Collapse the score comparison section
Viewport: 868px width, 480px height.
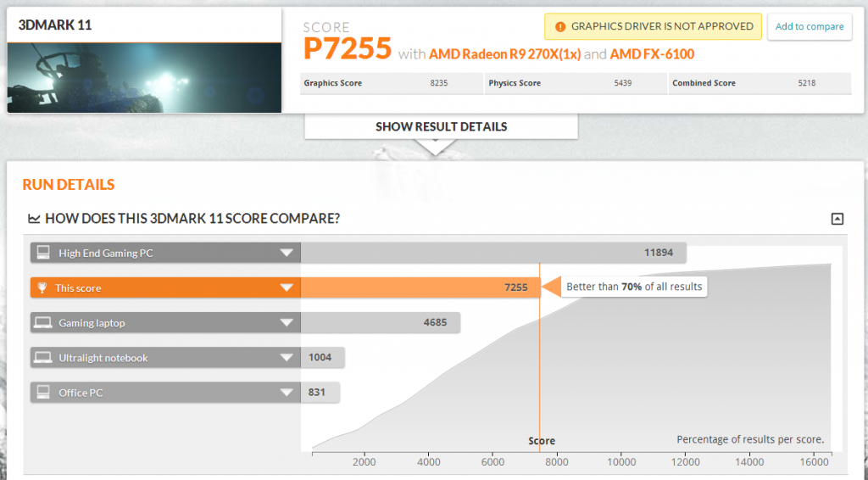tap(837, 219)
